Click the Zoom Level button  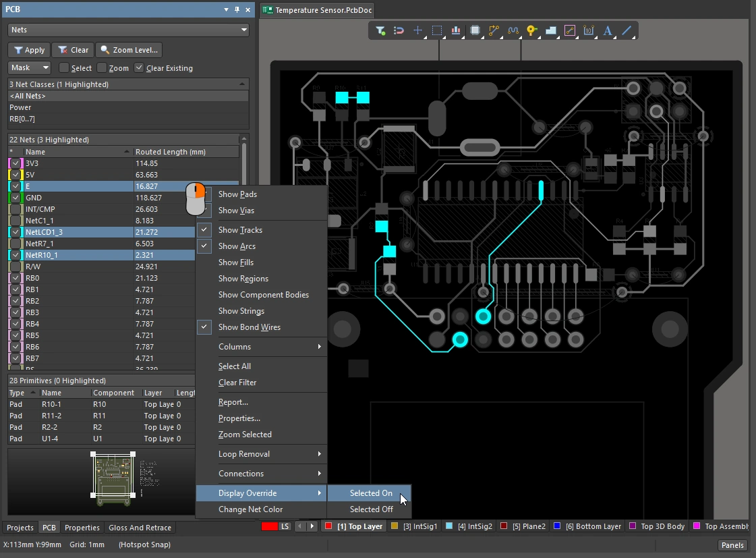pos(128,50)
